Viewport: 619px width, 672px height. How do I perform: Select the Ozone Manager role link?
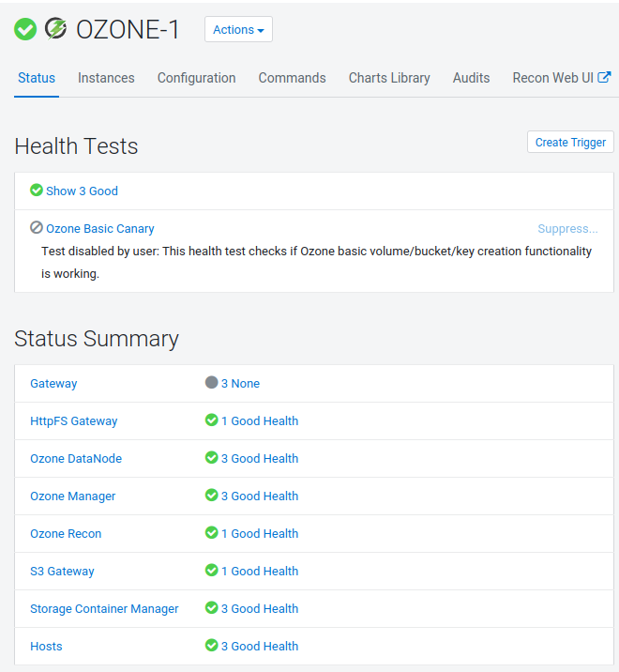click(x=73, y=496)
